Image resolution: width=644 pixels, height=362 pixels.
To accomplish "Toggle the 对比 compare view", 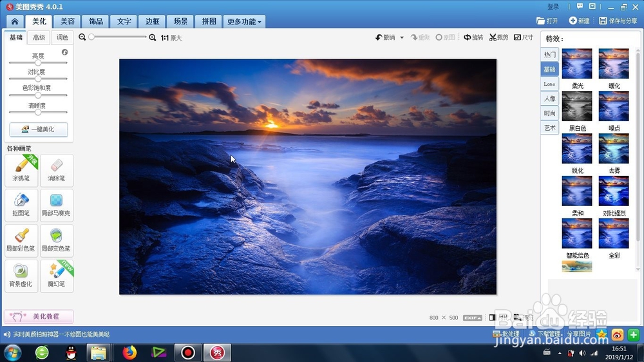I will tap(498, 317).
